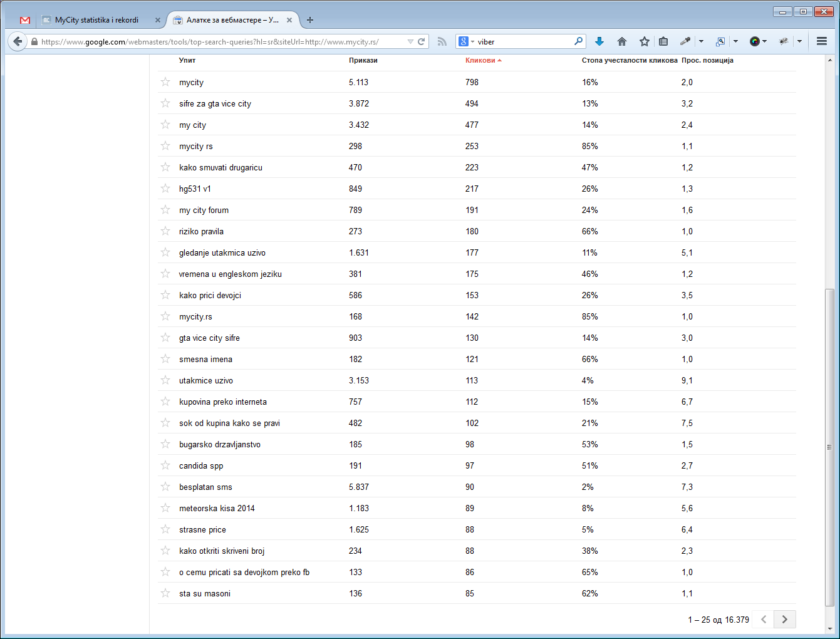The height and width of the screenshot is (639, 840).
Task: Close the MyCity statistika i rekordi tab
Action: [x=158, y=20]
